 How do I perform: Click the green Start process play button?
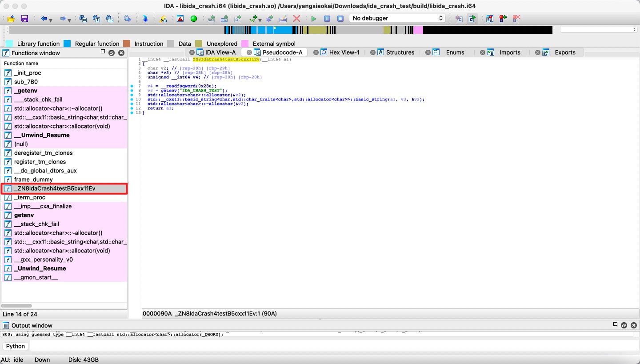click(x=314, y=19)
